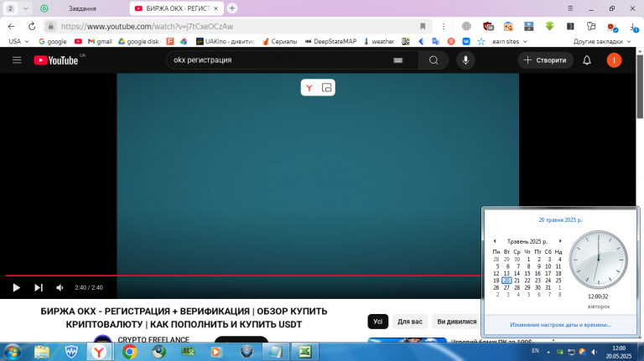Switch to Yandex Browser in taskbar
Screen dimensions: 644x361
(x=99, y=352)
